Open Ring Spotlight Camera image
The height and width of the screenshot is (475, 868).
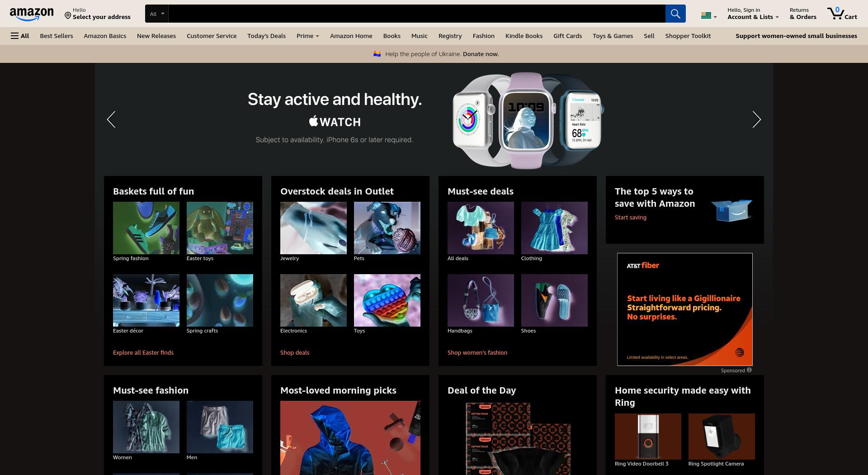pyautogui.click(x=722, y=437)
